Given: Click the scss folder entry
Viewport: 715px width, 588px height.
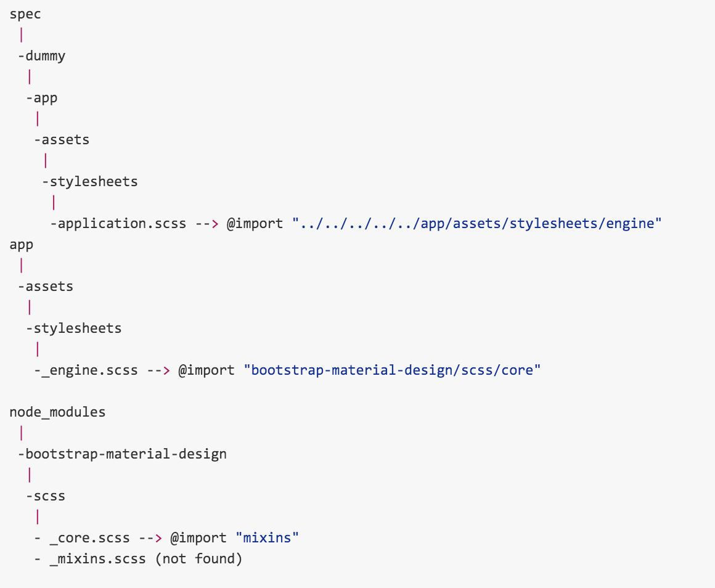Looking at the screenshot, I should 48,496.
